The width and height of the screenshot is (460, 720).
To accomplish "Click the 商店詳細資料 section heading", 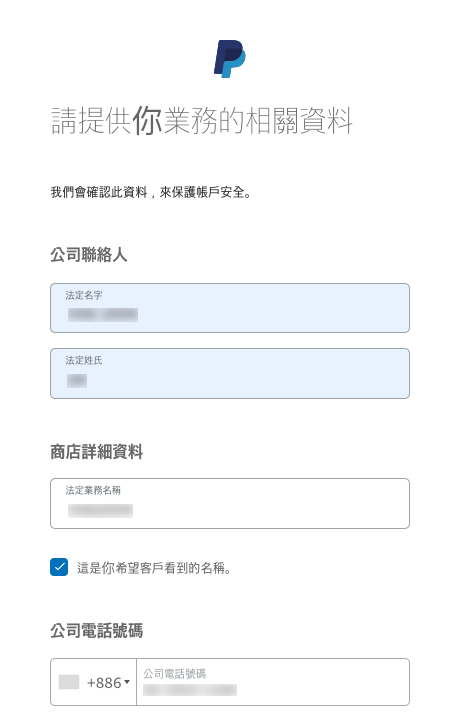I will point(96,452).
